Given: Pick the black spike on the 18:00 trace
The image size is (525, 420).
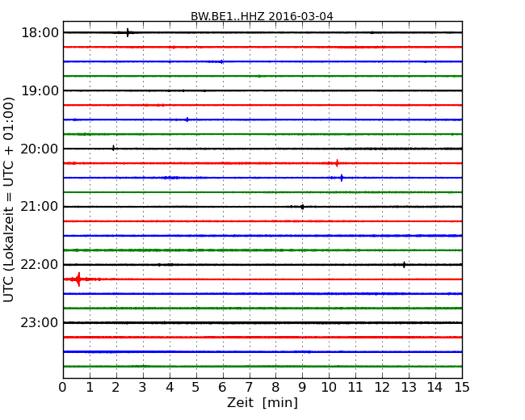Looking at the screenshot, I should [128, 32].
